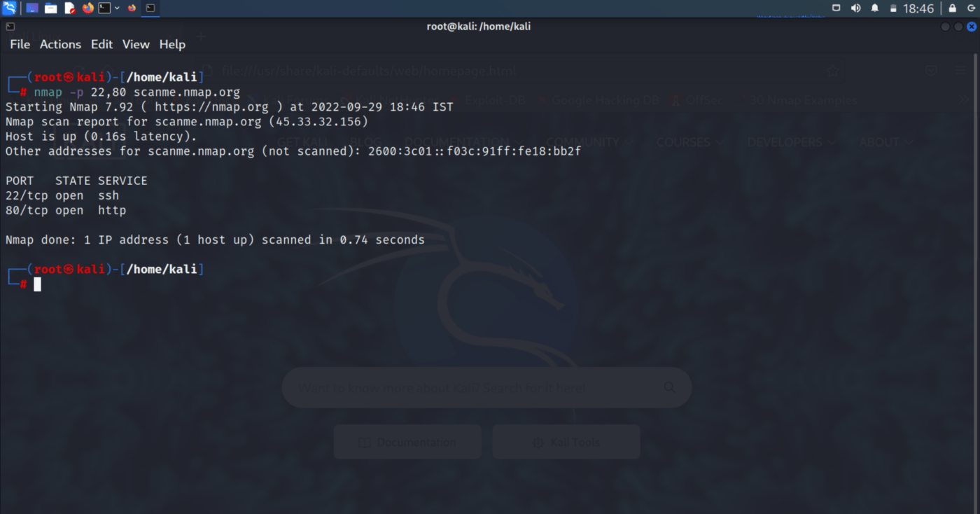This screenshot has height=514, width=980.
Task: Open the Actions menu in terminal
Action: pos(60,44)
